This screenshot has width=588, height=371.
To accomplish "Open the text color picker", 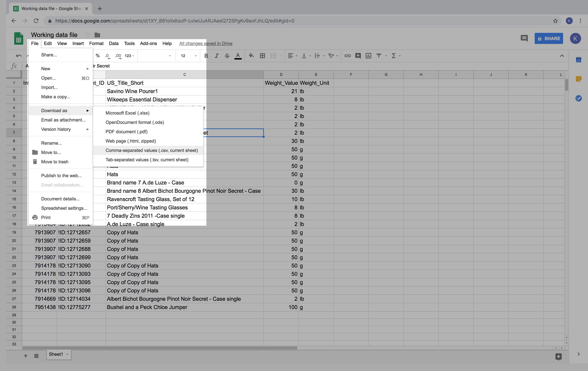I will click(238, 56).
